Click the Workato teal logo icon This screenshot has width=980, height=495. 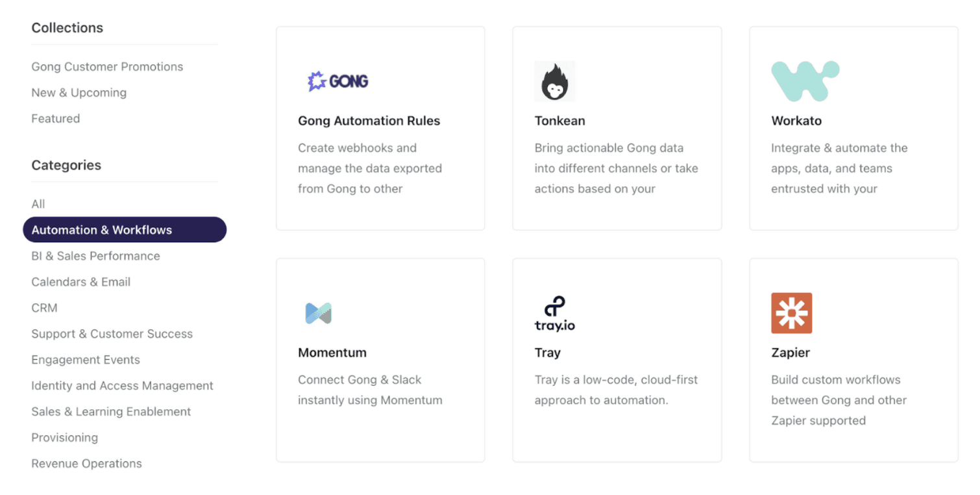click(805, 81)
